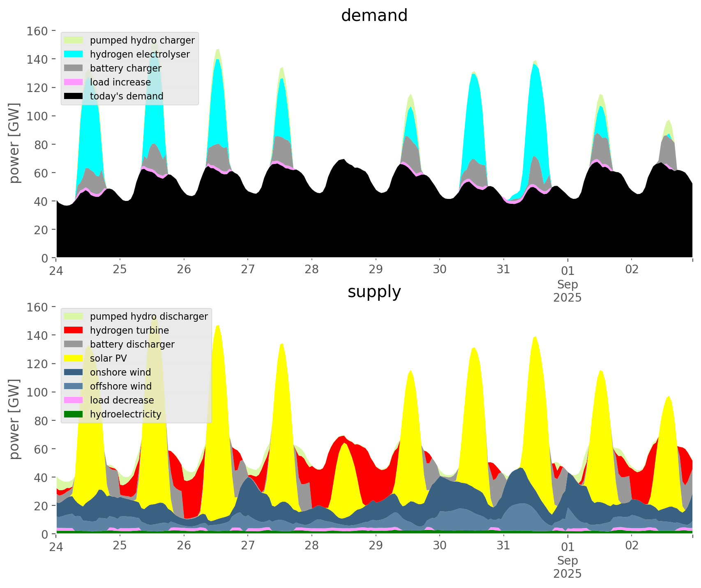Click the pumped hydro discharger legend label
This screenshot has height=588, width=701.
pyautogui.click(x=149, y=316)
